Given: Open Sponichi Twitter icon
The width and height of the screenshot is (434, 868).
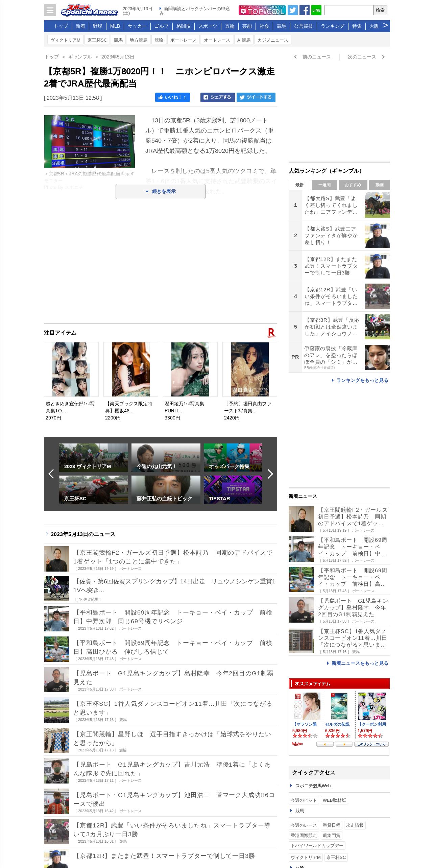Looking at the screenshot, I should (293, 10).
